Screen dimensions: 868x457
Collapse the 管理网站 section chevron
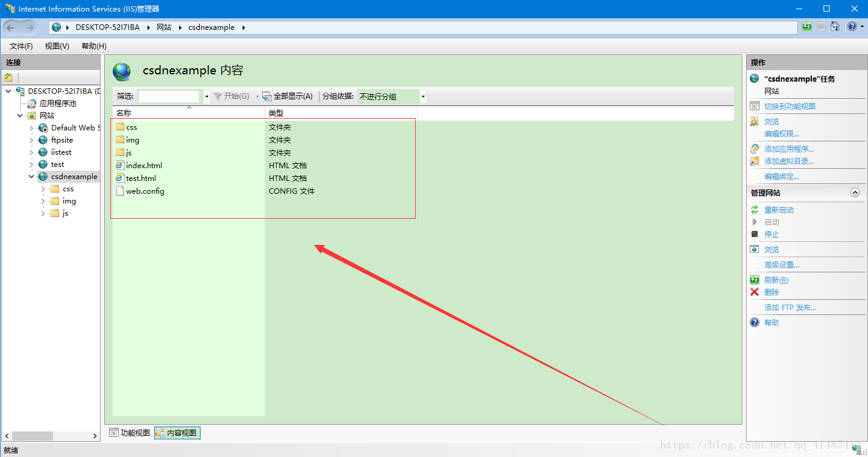click(855, 193)
